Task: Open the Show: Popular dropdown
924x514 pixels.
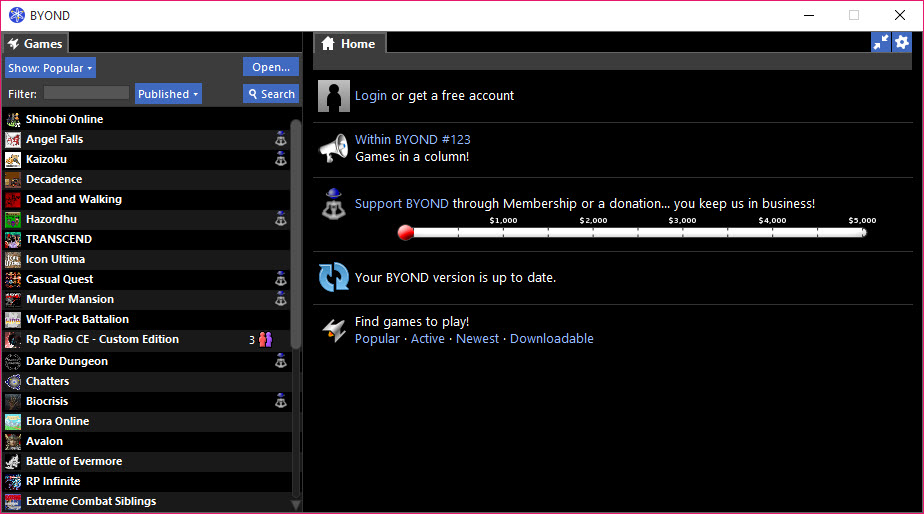Action: point(50,68)
